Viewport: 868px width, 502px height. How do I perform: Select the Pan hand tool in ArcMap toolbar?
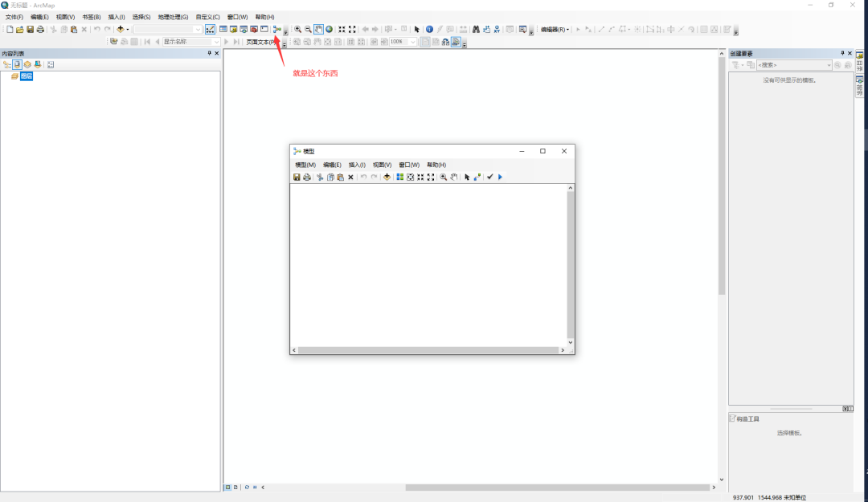coord(318,30)
